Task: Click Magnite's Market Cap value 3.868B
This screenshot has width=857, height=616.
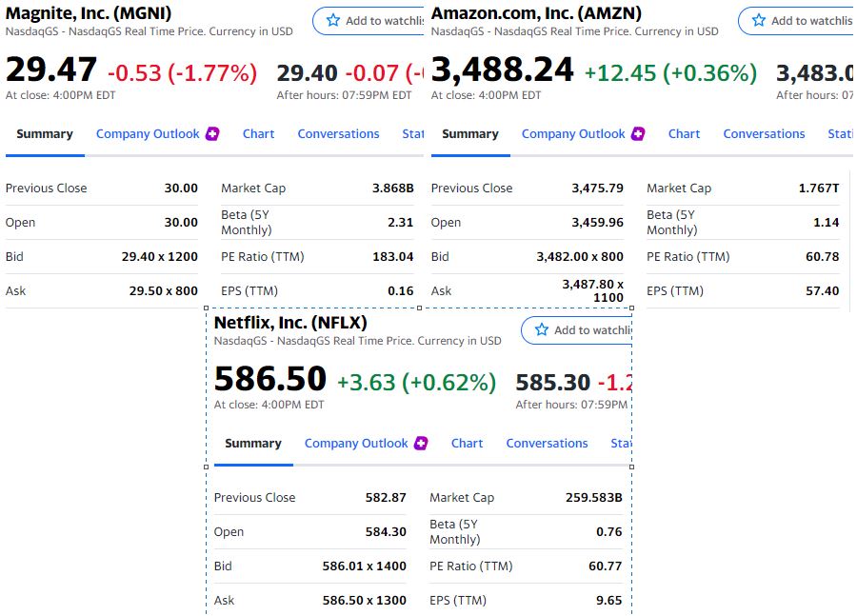Action: pyautogui.click(x=393, y=188)
